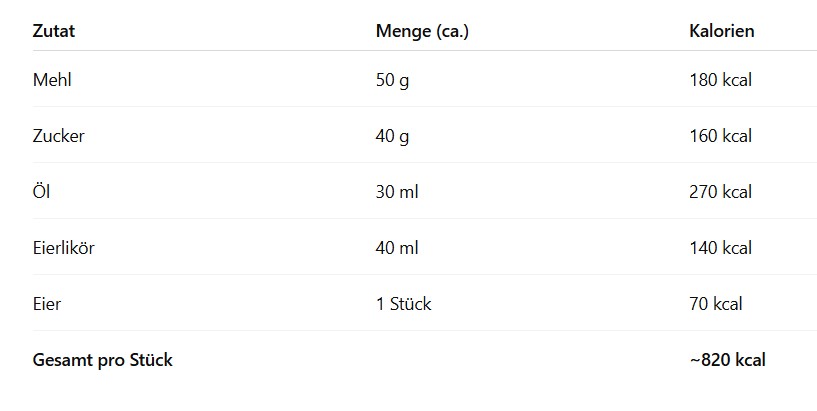817x411 pixels.
Task: Click the 1 Stück quantity cell
Action: [x=403, y=304]
